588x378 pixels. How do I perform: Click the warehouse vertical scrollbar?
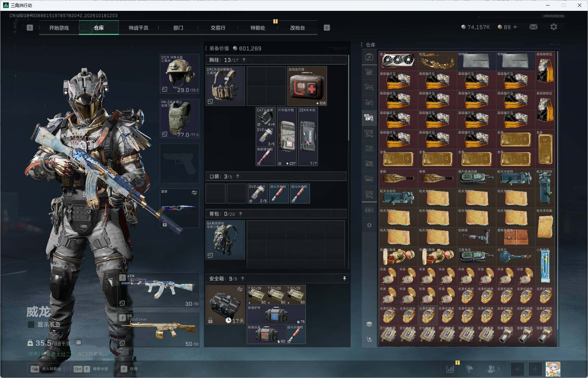(x=557, y=190)
